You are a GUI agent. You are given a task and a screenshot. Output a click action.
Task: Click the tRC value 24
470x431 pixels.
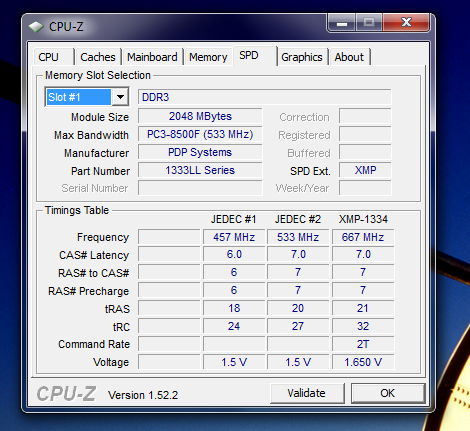click(234, 326)
